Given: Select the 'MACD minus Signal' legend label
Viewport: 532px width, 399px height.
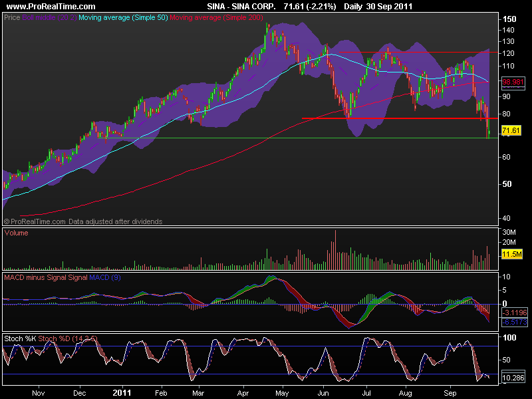Looking at the screenshot, I should point(35,277).
